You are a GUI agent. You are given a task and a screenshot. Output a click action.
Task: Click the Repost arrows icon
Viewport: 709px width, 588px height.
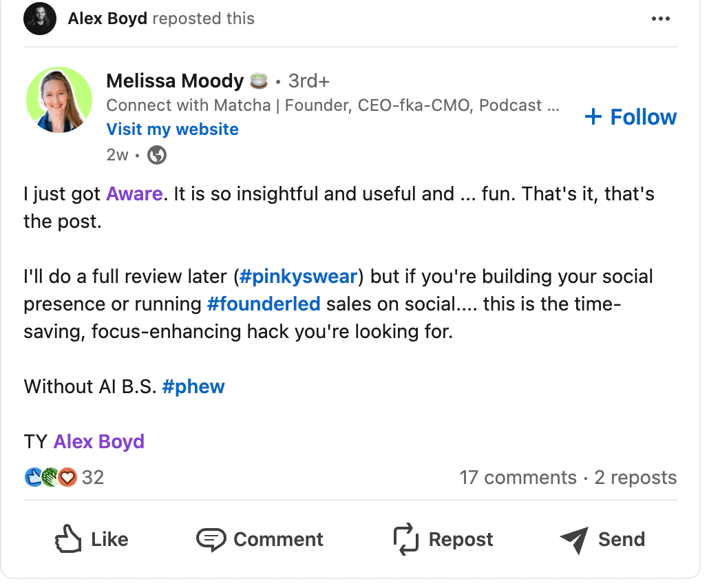405,539
